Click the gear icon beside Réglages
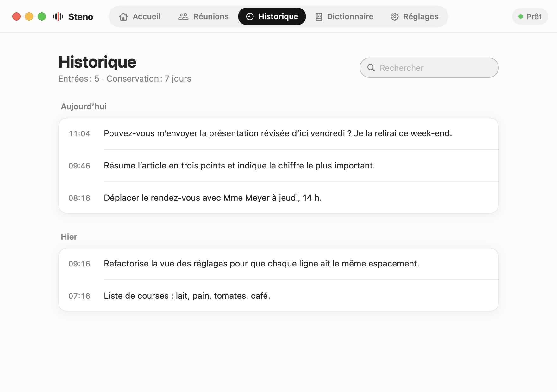Viewport: 557px width, 392px height. pyautogui.click(x=395, y=16)
